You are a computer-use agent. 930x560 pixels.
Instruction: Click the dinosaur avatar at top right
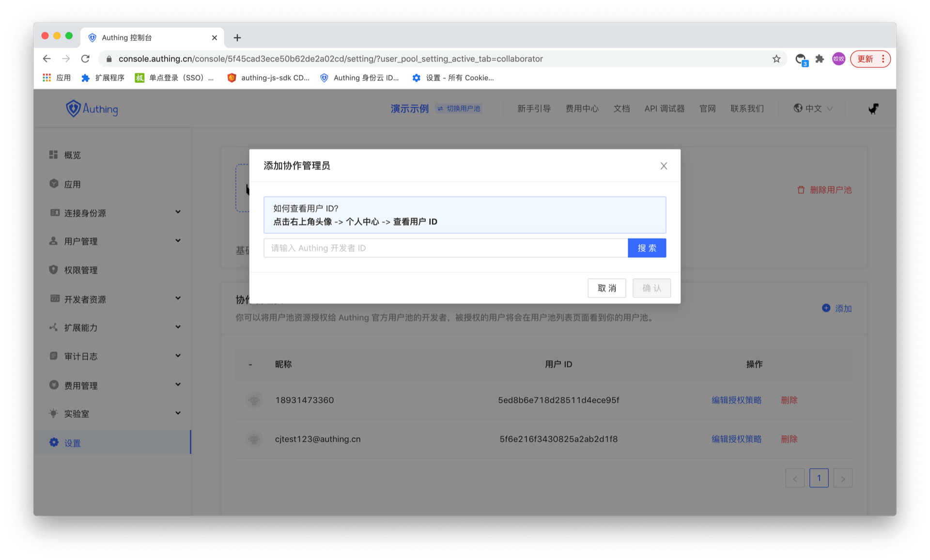click(x=873, y=109)
